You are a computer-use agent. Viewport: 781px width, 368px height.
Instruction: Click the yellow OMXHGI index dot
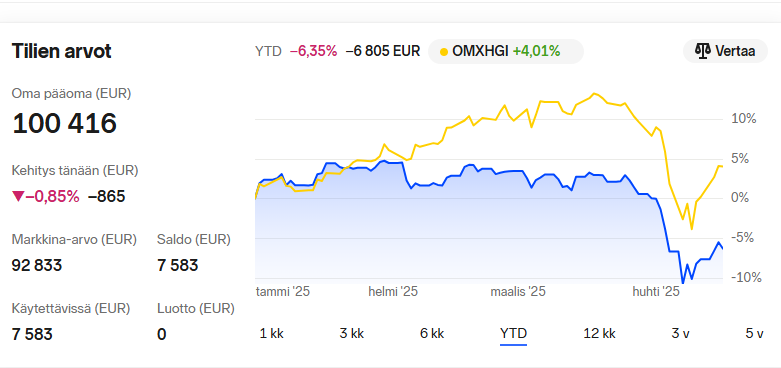point(444,52)
